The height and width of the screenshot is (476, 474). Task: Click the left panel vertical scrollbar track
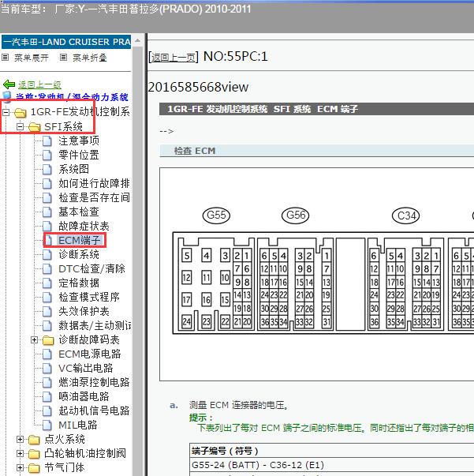(x=137, y=261)
